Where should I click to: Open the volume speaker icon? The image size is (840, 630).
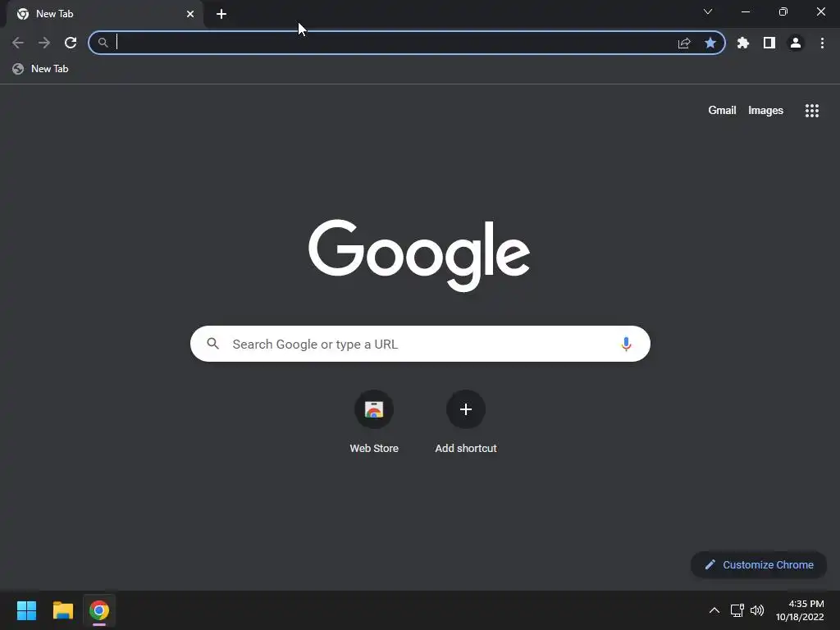pyautogui.click(x=757, y=610)
